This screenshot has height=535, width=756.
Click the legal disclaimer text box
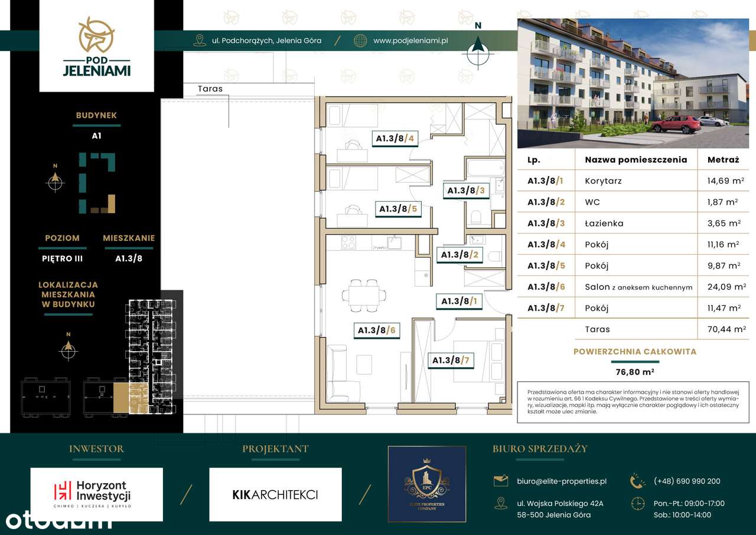point(633,402)
